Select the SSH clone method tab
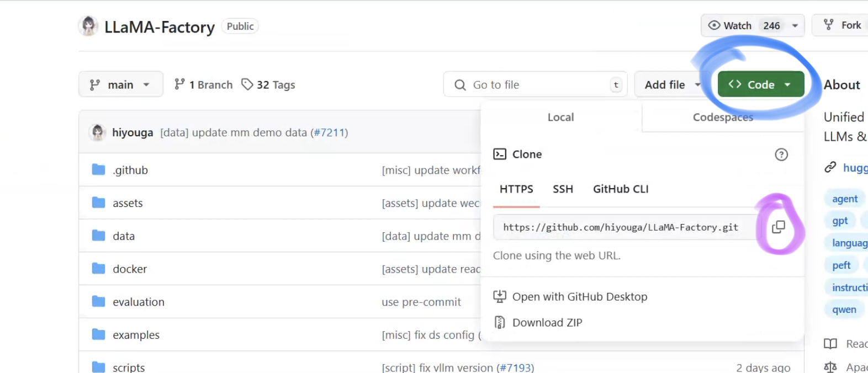Viewport: 868px width, 373px height. (563, 189)
